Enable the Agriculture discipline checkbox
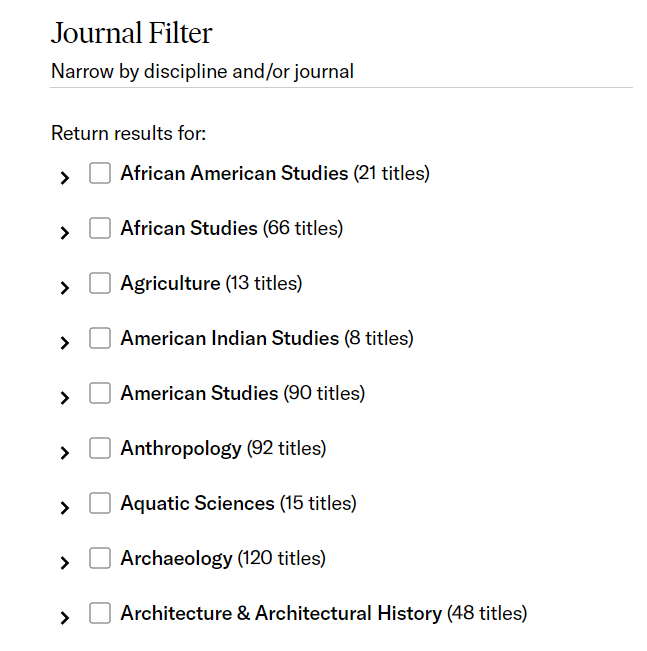 tap(100, 283)
